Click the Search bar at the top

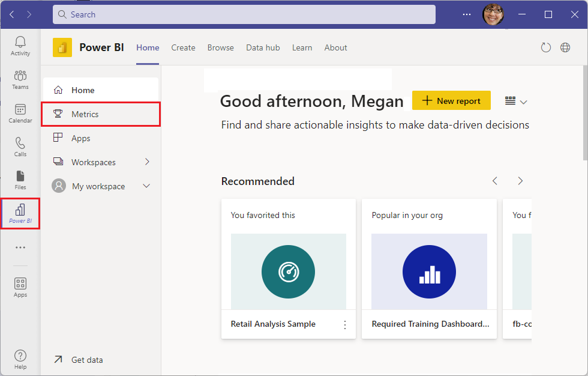244,14
